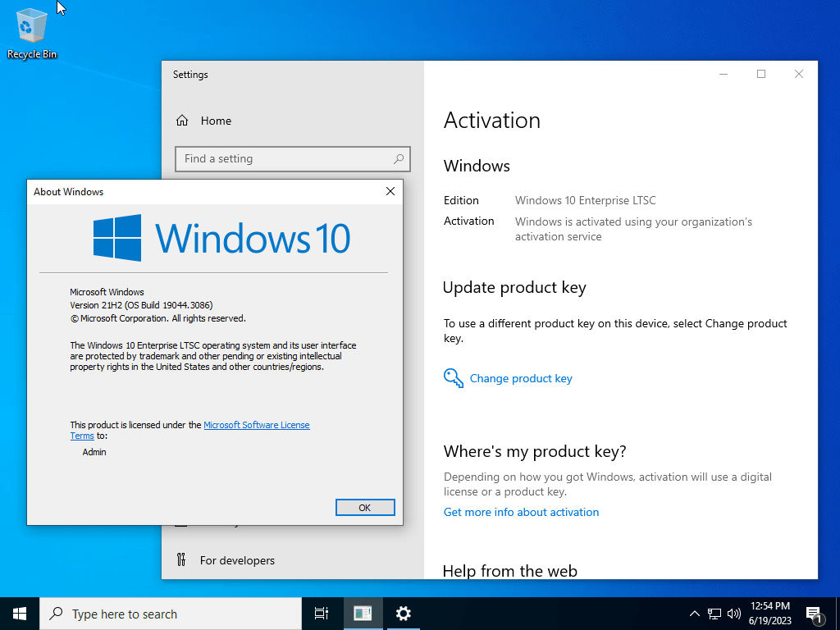840x630 pixels.
Task: Open the Microsoft Software License link
Action: [257, 425]
